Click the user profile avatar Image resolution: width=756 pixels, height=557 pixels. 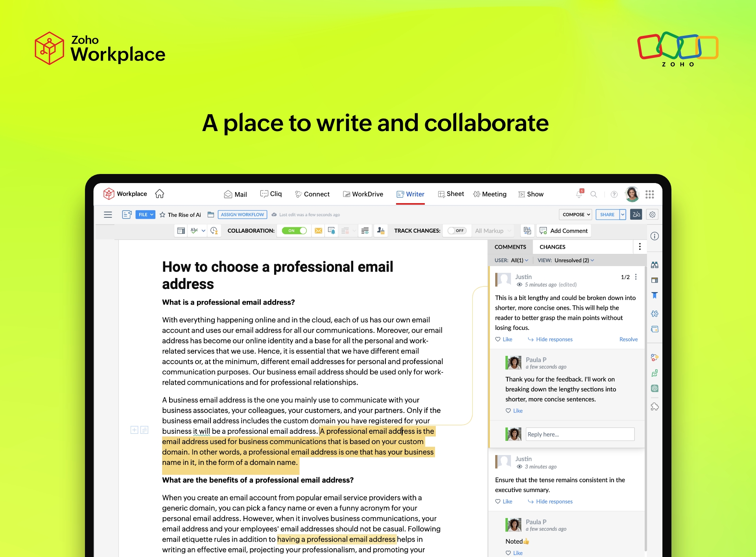632,194
